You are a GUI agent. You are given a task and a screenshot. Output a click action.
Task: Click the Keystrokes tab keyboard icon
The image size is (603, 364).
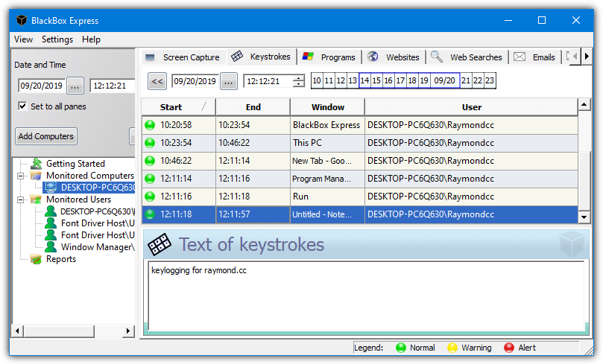coord(237,57)
